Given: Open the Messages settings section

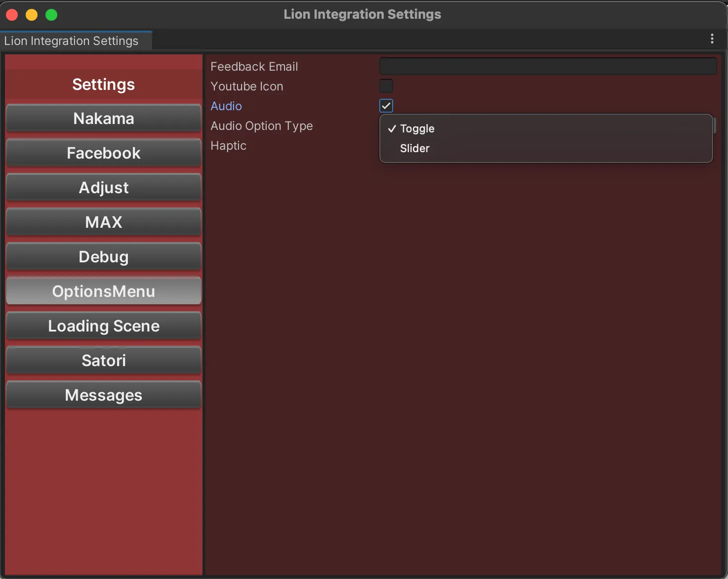Looking at the screenshot, I should click(104, 395).
